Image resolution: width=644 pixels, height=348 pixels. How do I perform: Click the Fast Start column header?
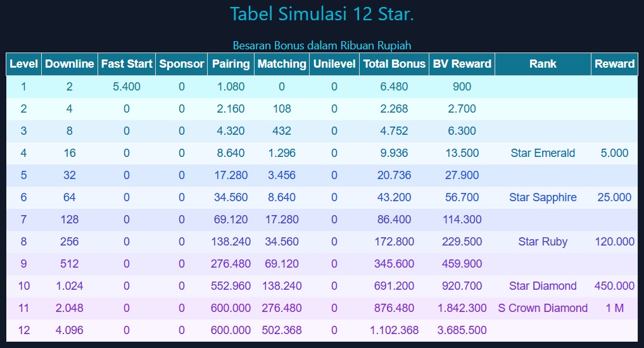point(127,64)
